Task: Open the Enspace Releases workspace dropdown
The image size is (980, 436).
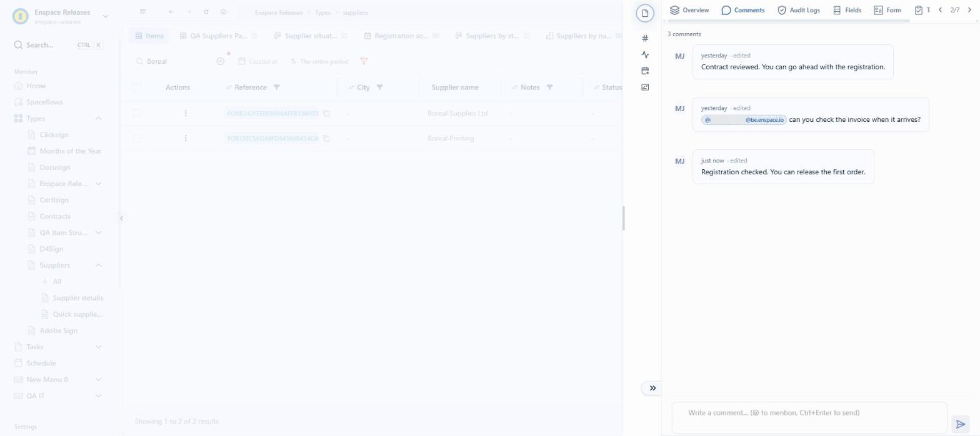Action: [105, 16]
